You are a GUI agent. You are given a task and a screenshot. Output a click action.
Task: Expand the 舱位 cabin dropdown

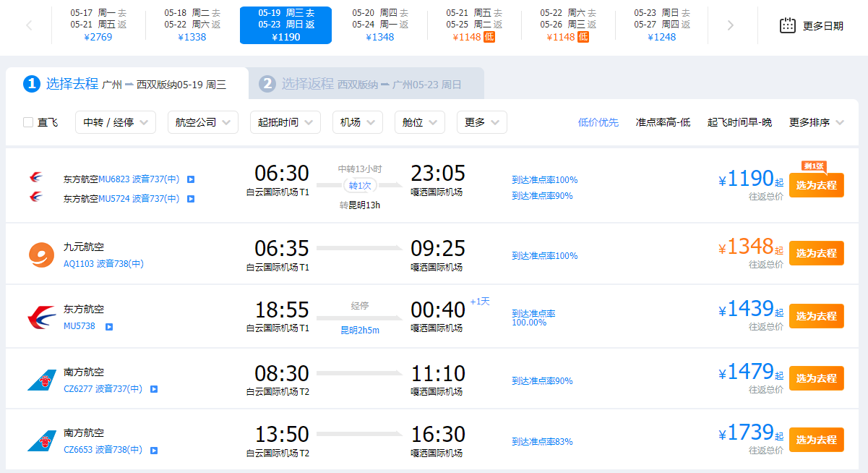point(420,122)
